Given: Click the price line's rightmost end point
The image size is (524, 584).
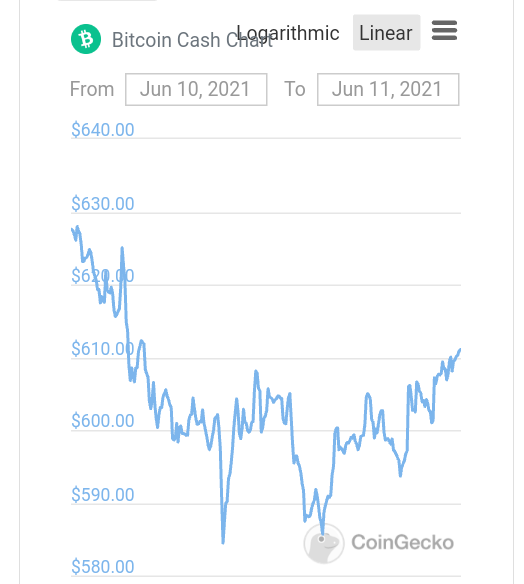Looking at the screenshot, I should tap(460, 349).
